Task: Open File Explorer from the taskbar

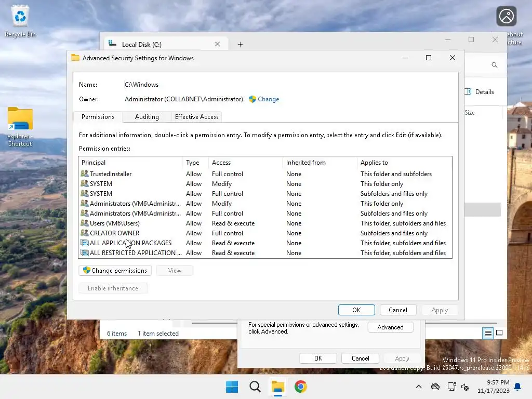Action: point(277,387)
